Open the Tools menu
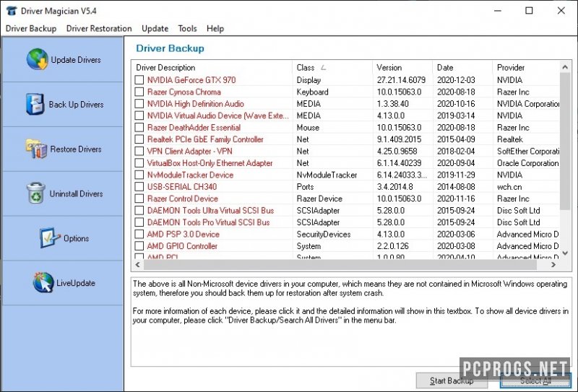 point(187,28)
